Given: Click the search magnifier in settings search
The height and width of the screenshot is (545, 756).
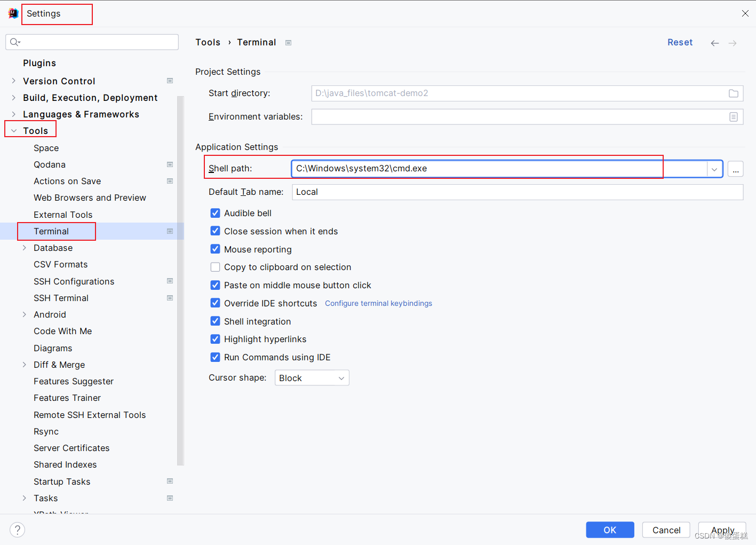Looking at the screenshot, I should tap(14, 42).
